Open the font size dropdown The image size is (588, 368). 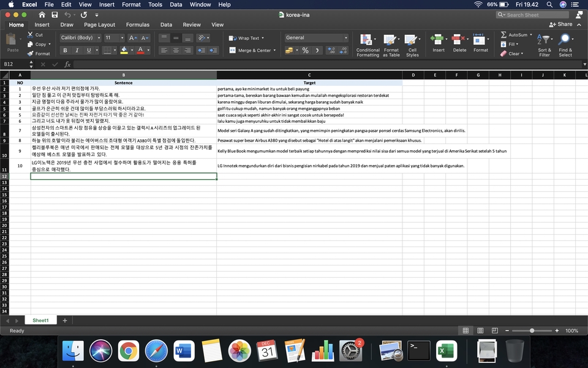pyautogui.click(x=123, y=37)
